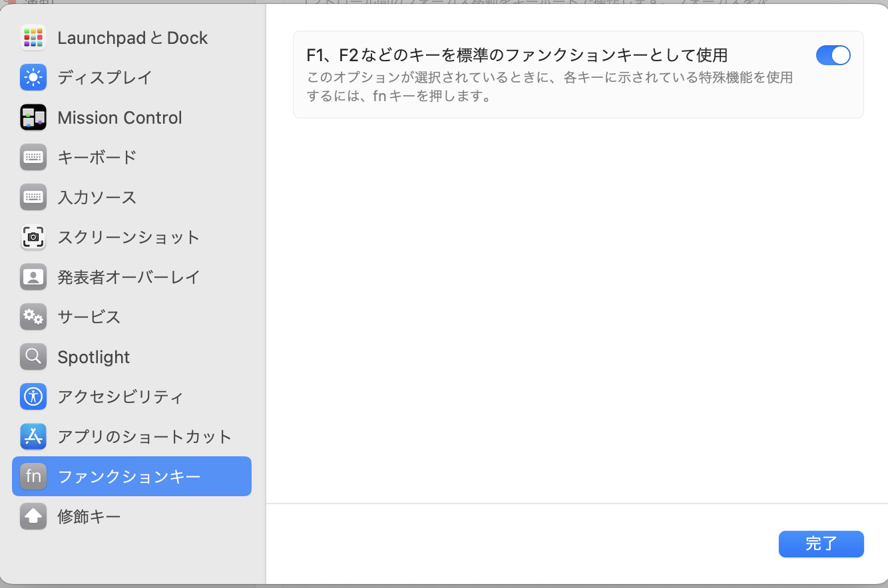Click the サービス gears icon
The width and height of the screenshot is (888, 588).
point(33,317)
